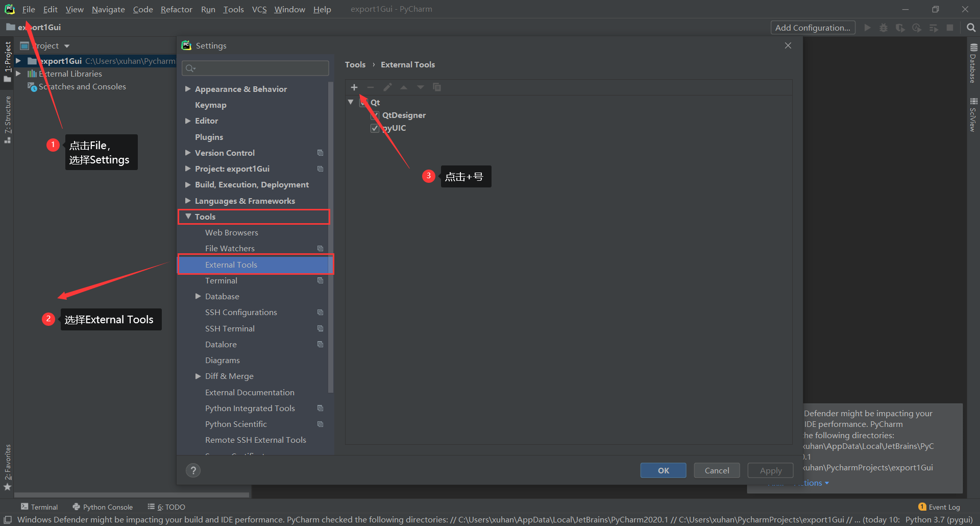980x526 pixels.
Task: Select Remote SSH External Tools
Action: (x=255, y=440)
